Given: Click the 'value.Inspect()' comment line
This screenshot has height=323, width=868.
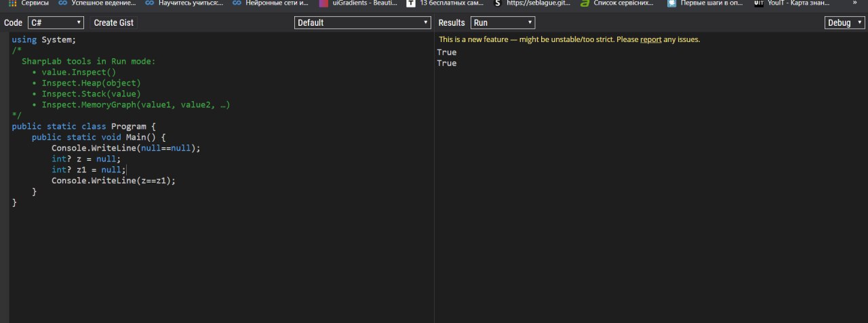Looking at the screenshot, I should coord(74,72).
